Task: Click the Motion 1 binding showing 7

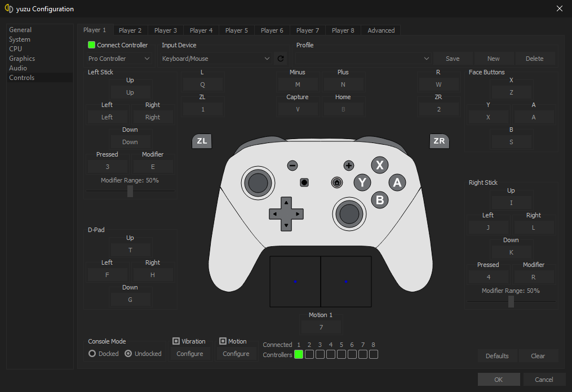Action: pyautogui.click(x=321, y=327)
